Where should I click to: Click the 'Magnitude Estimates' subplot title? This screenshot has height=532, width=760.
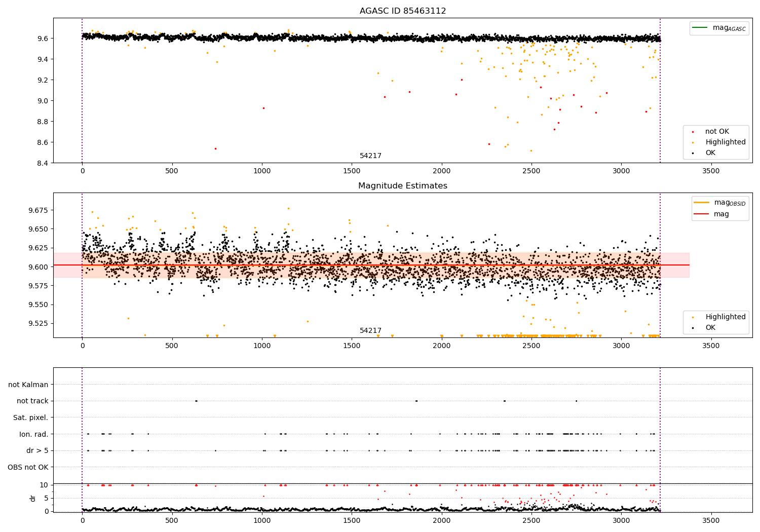coord(403,186)
